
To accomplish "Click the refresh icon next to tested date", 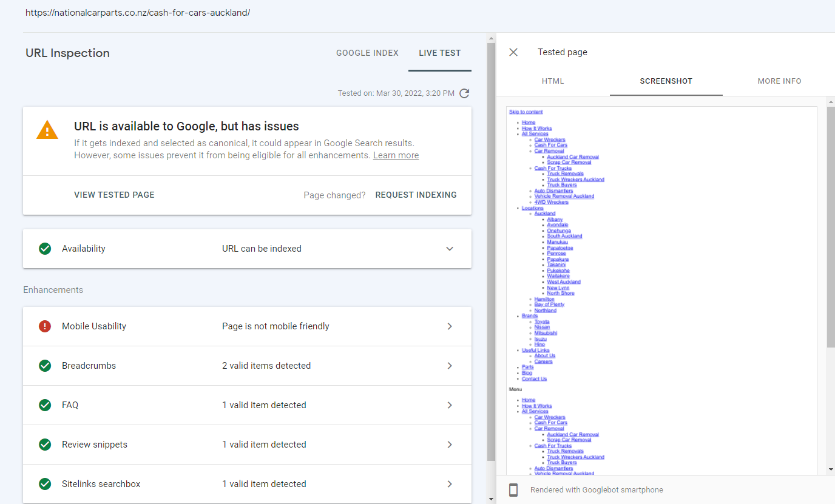I will coord(464,93).
